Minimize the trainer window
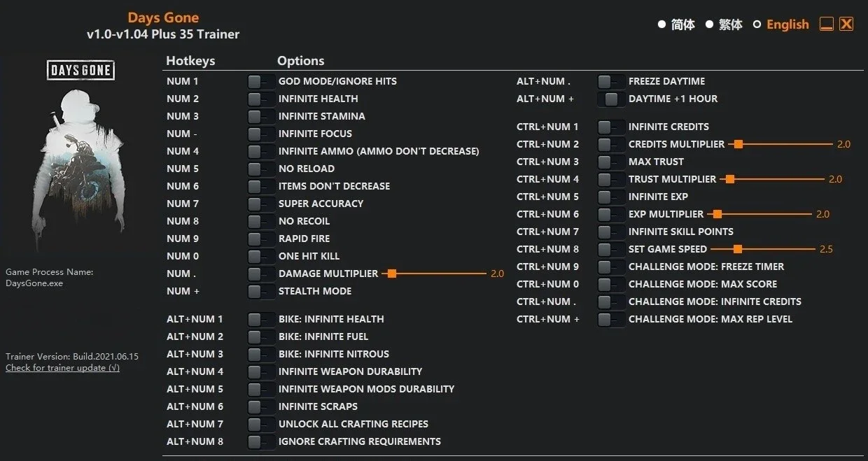 (x=826, y=24)
